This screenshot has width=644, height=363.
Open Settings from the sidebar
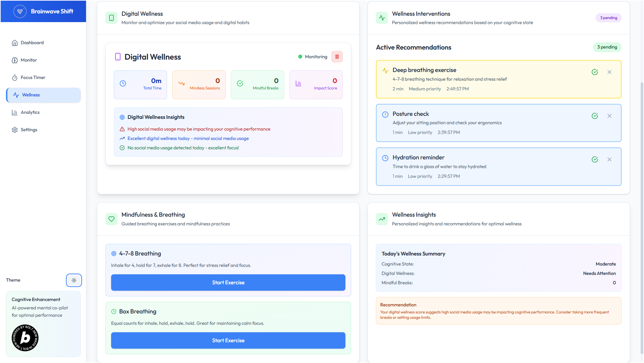point(29,130)
